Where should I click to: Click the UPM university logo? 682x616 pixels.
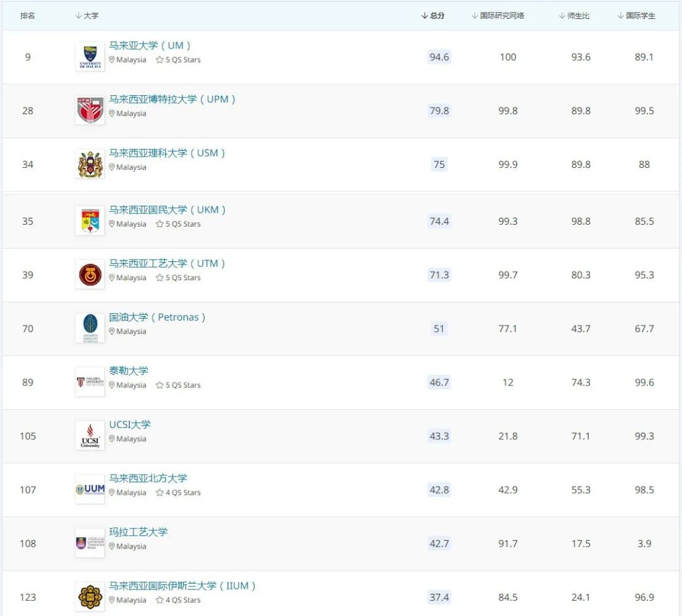(x=90, y=110)
